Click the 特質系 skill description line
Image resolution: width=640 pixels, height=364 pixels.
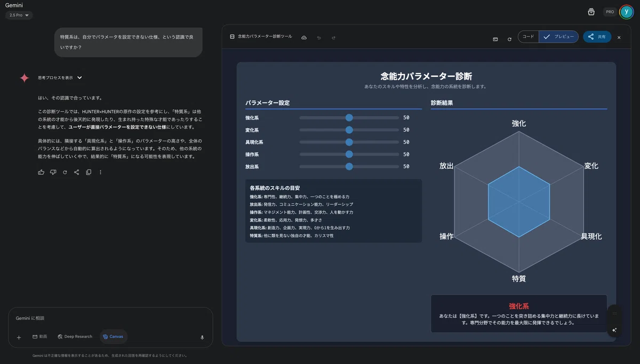click(291, 236)
